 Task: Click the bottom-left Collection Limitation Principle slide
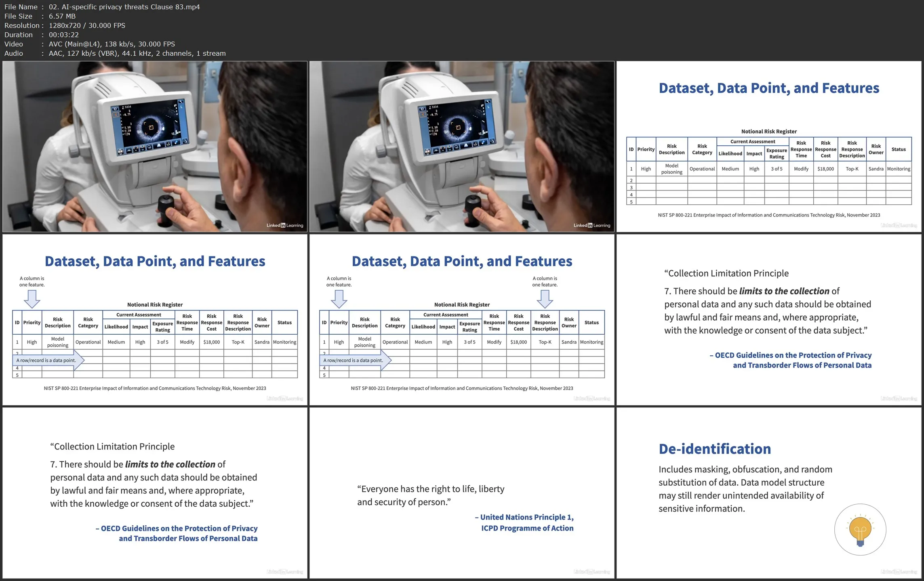coord(155,493)
